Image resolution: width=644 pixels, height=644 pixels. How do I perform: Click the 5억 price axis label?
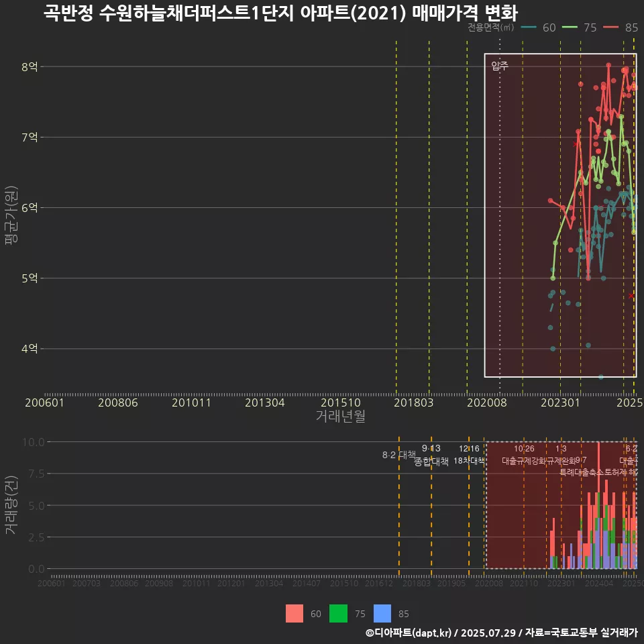click(30, 278)
